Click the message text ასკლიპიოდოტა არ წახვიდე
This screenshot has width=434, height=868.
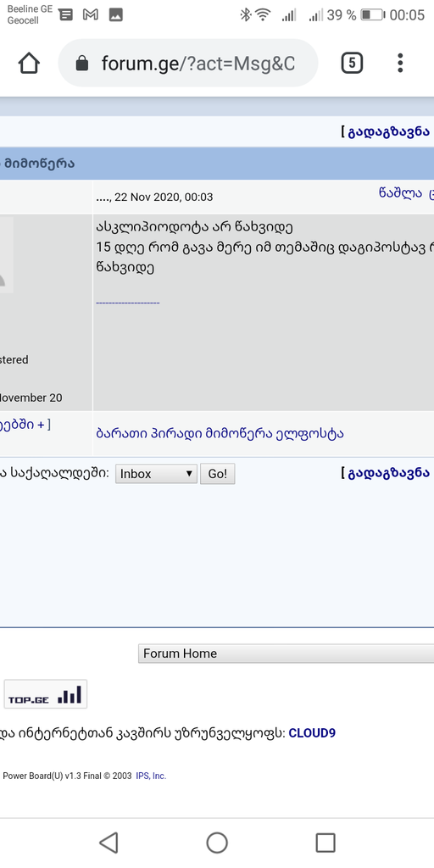click(194, 227)
